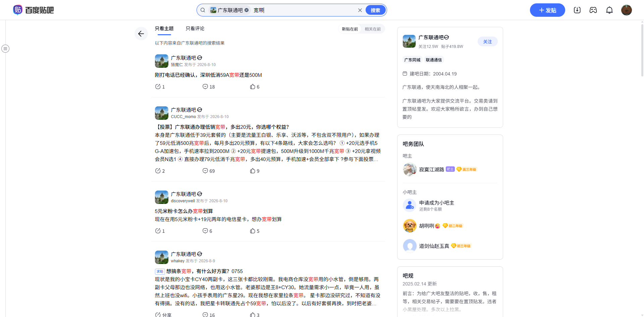Viewport: 644px width, 317px height.
Task: Click the 联通通信 category tag
Action: (x=434, y=60)
